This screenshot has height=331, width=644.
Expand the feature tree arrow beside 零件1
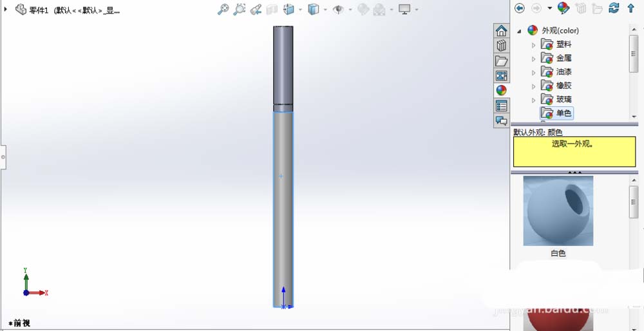(x=6, y=9)
